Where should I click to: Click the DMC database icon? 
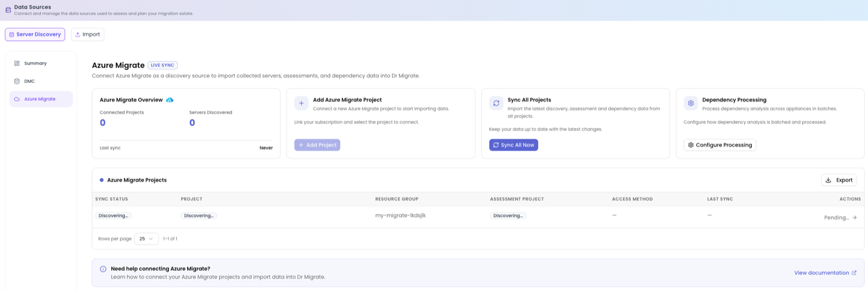[17, 81]
